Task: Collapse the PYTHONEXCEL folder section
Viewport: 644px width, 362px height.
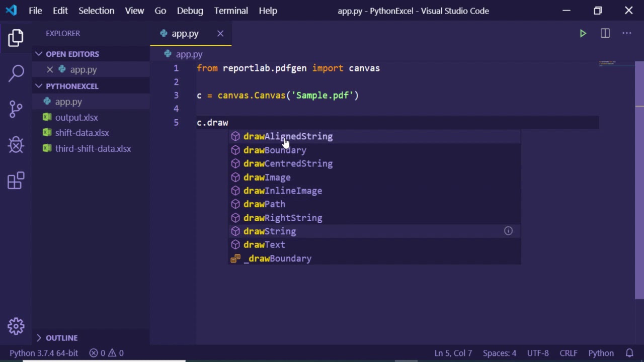Action: (x=39, y=86)
